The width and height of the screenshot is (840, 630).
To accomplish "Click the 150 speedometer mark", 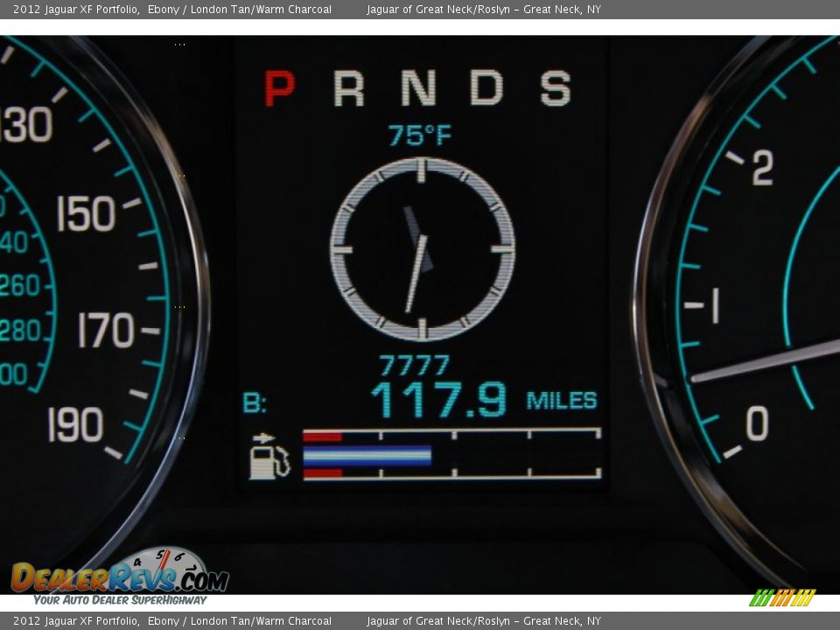I will tap(87, 213).
